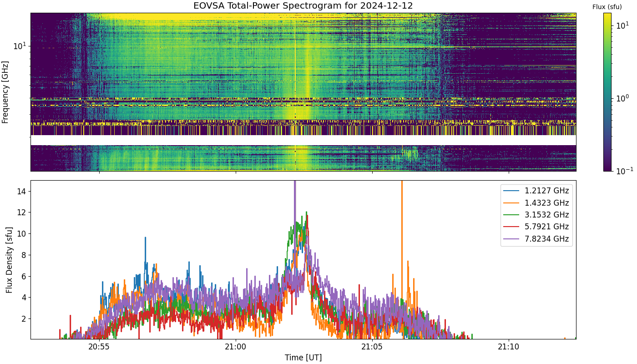Click the 'Frequency [GHz]' axis label
Screen dimensions: 637x364
click(x=5, y=92)
